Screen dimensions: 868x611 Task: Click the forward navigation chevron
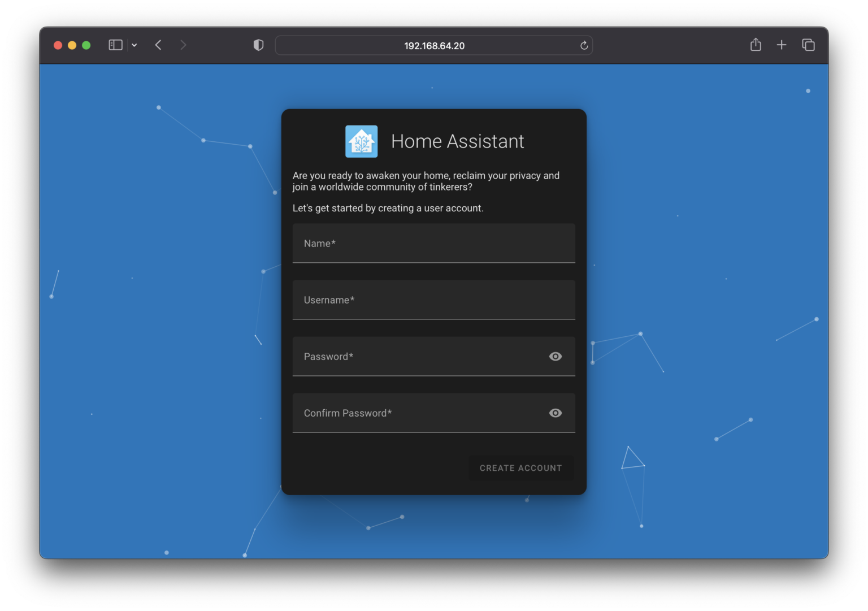coord(183,45)
